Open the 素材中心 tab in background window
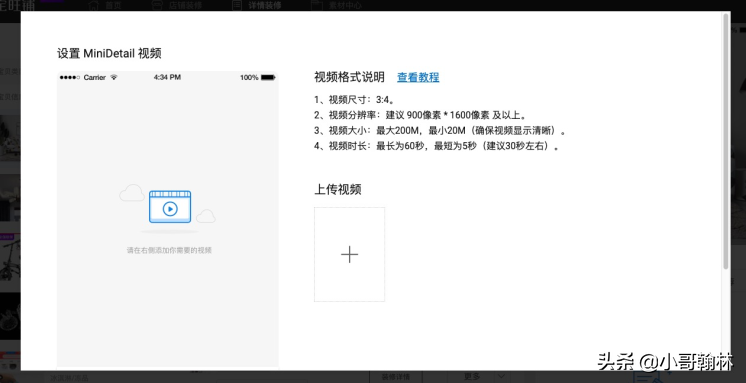The width and height of the screenshot is (746, 383). tap(345, 6)
